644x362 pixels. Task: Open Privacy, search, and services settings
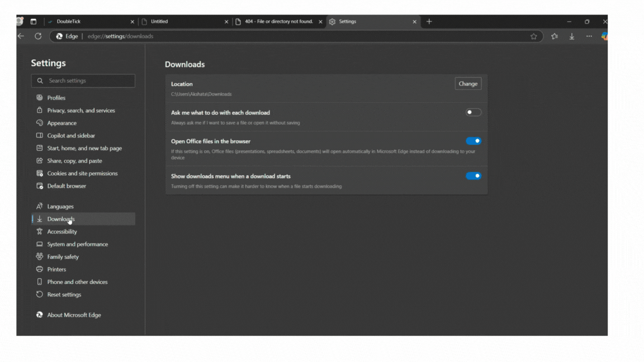click(x=81, y=111)
